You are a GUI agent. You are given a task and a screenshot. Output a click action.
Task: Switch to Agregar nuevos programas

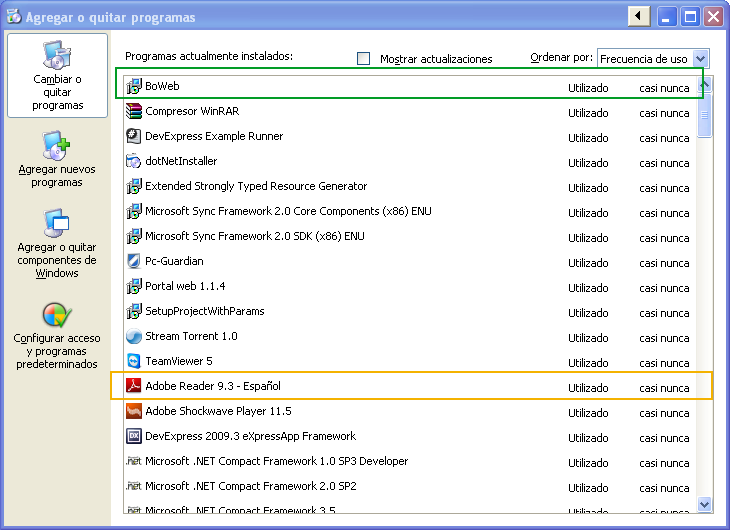coord(57,160)
